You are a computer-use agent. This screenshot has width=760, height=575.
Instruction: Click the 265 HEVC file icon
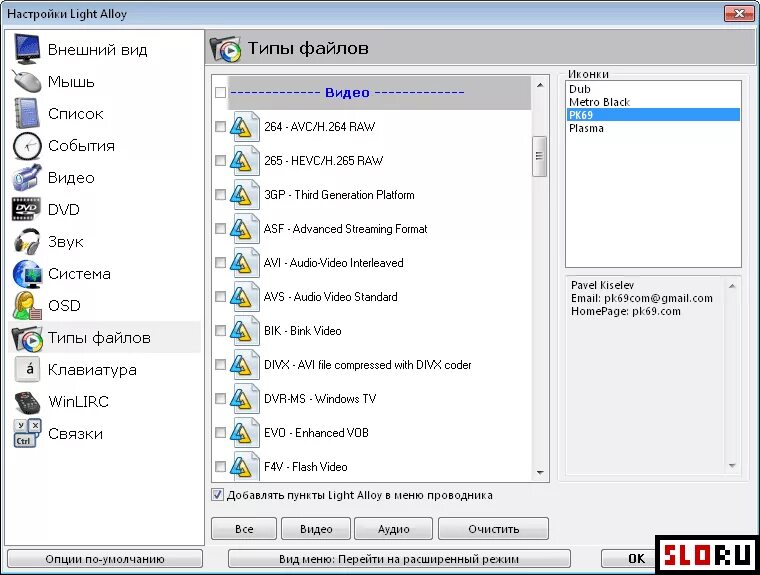tap(244, 160)
